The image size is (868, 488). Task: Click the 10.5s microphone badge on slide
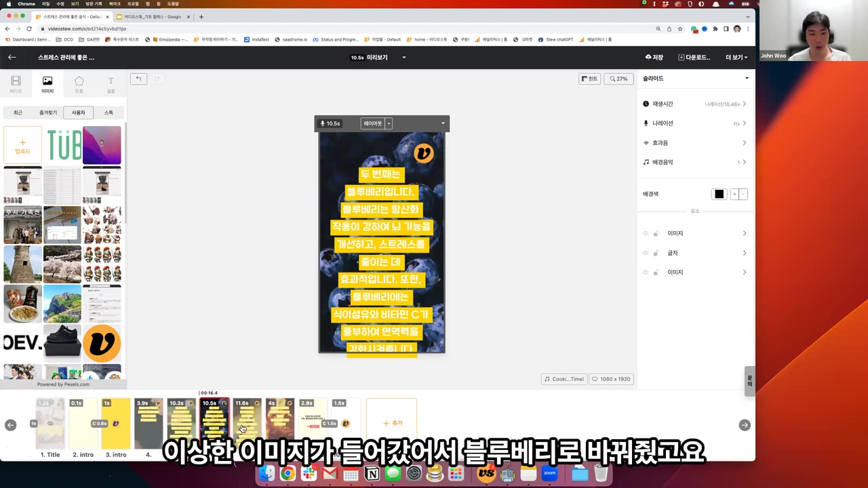pos(330,123)
